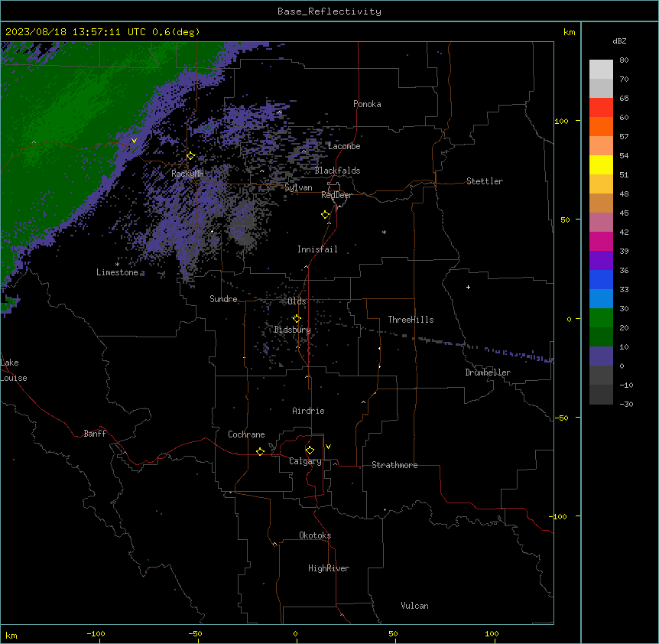
Task: Select the light gray 80 dBZ legend swatch
Action: [x=601, y=69]
